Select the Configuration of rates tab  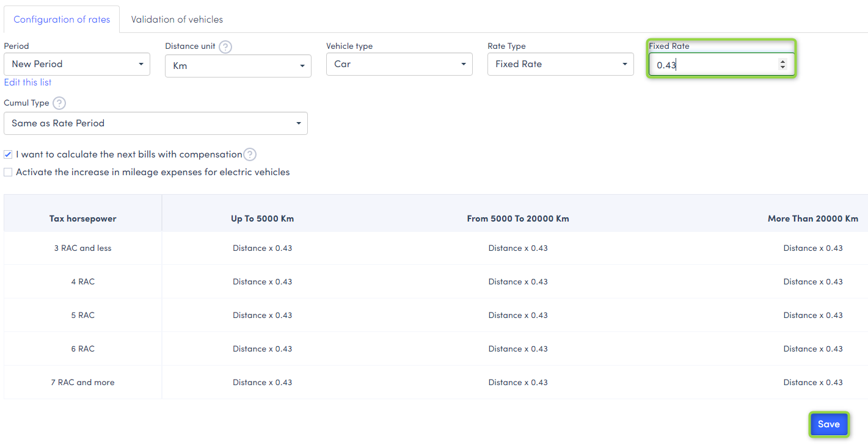[x=62, y=20]
